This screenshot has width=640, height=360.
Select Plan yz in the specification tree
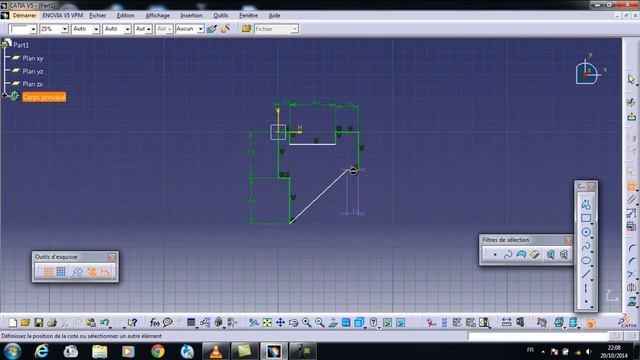(x=33, y=71)
